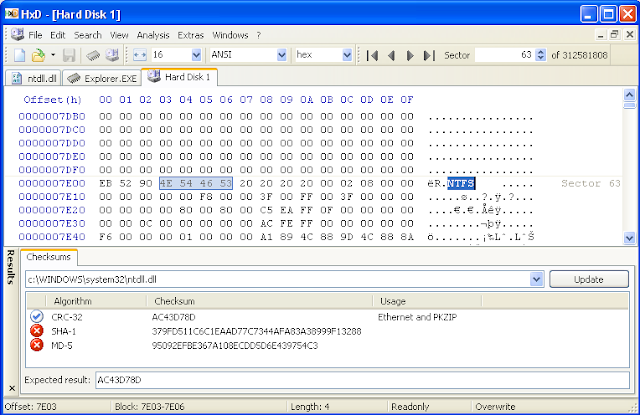Open the bytes per row dropdown showing 16
The image size is (640, 415).
[196, 55]
